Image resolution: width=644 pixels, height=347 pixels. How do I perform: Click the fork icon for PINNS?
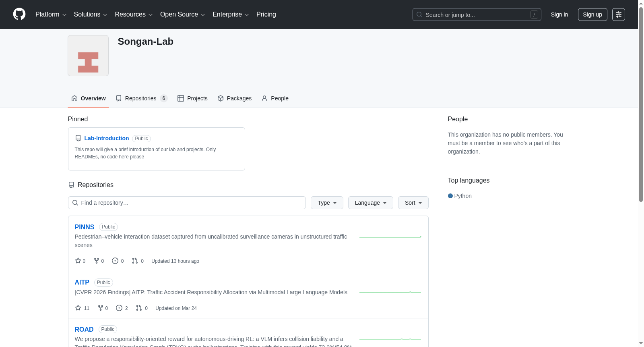(97, 261)
